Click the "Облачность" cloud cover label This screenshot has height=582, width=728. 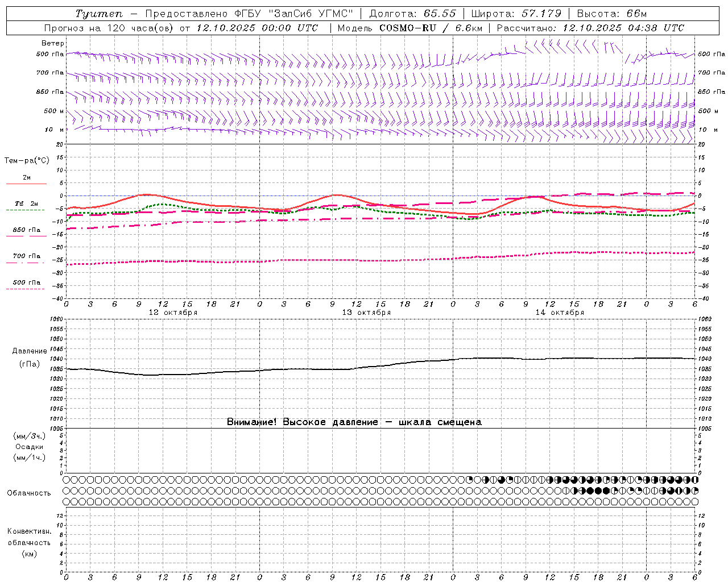tap(29, 493)
